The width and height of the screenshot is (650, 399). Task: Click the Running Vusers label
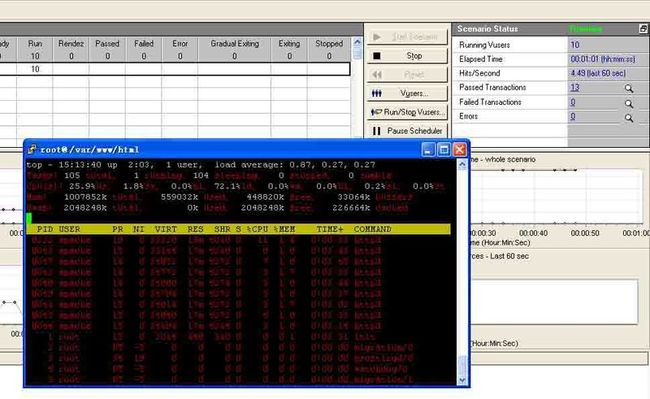click(485, 45)
